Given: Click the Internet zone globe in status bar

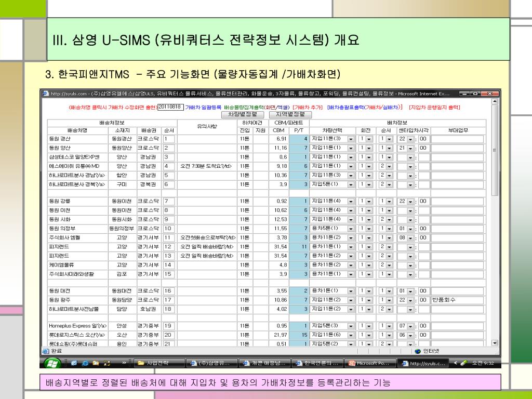Looking at the screenshot, I should tap(418, 351).
